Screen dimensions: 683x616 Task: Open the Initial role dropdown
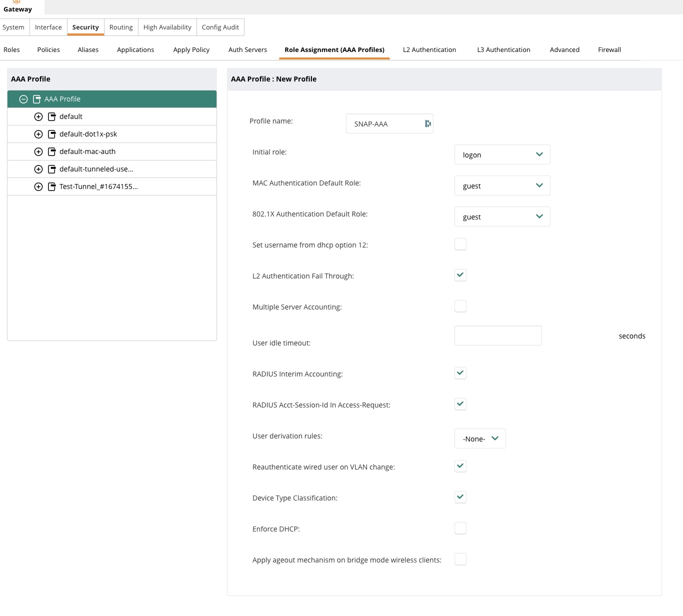tap(502, 154)
